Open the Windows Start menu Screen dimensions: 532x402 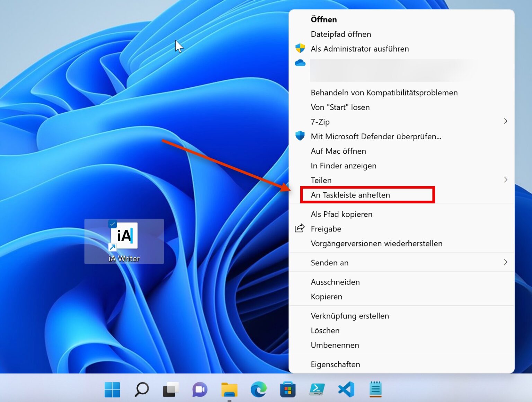coord(112,389)
